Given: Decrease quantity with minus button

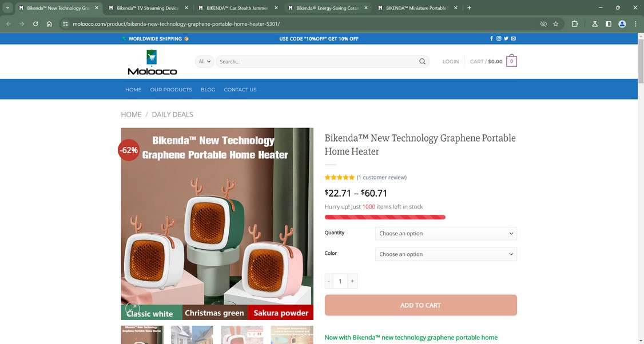Looking at the screenshot, I should point(328,281).
